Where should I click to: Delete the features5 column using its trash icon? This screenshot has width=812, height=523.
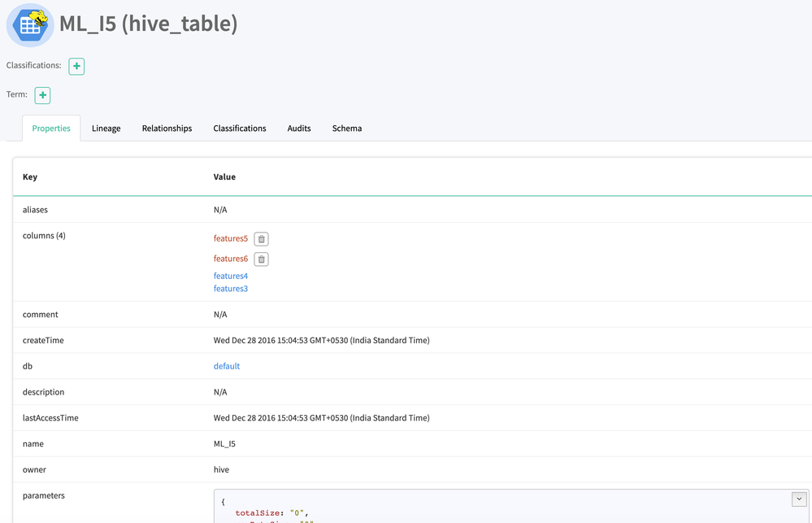tap(262, 239)
